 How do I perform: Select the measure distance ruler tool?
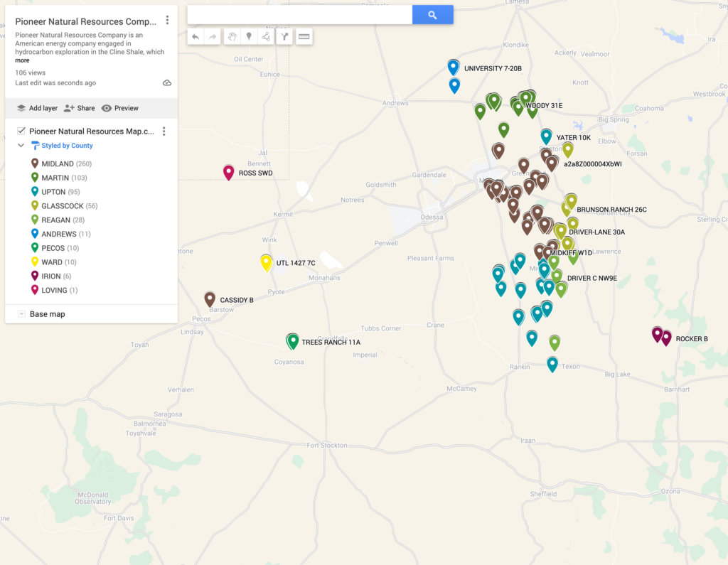[304, 37]
